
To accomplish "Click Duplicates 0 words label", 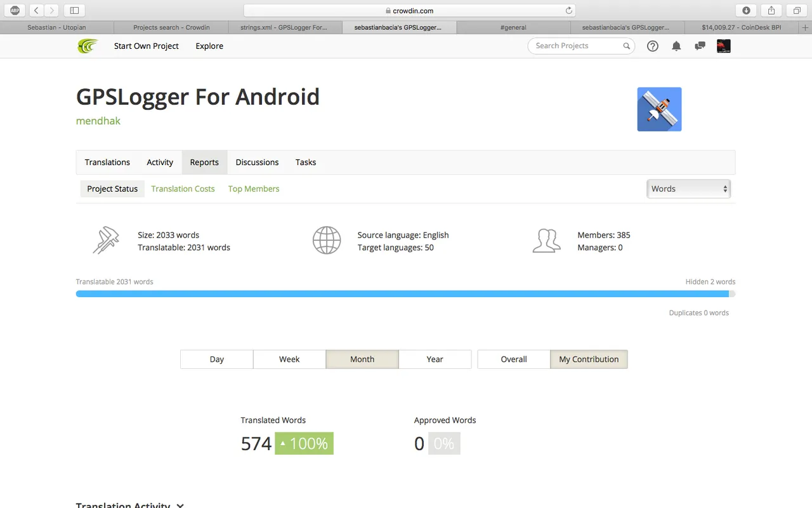I will [699, 312].
